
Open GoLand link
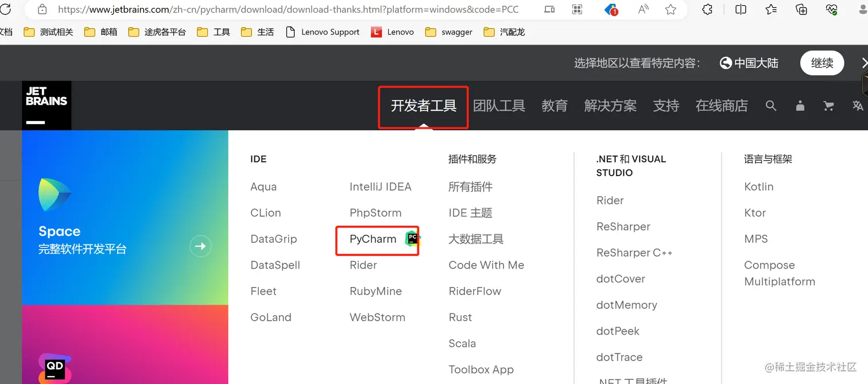tap(271, 317)
